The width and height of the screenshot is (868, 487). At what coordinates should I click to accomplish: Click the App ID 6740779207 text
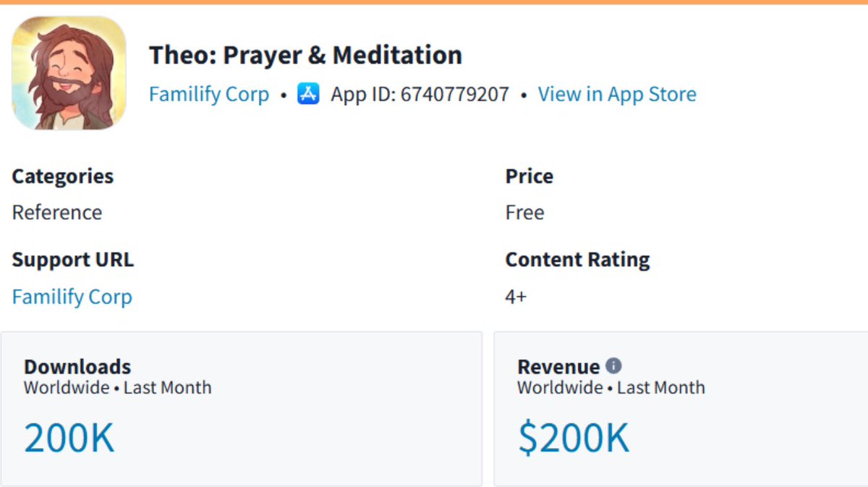tap(420, 94)
